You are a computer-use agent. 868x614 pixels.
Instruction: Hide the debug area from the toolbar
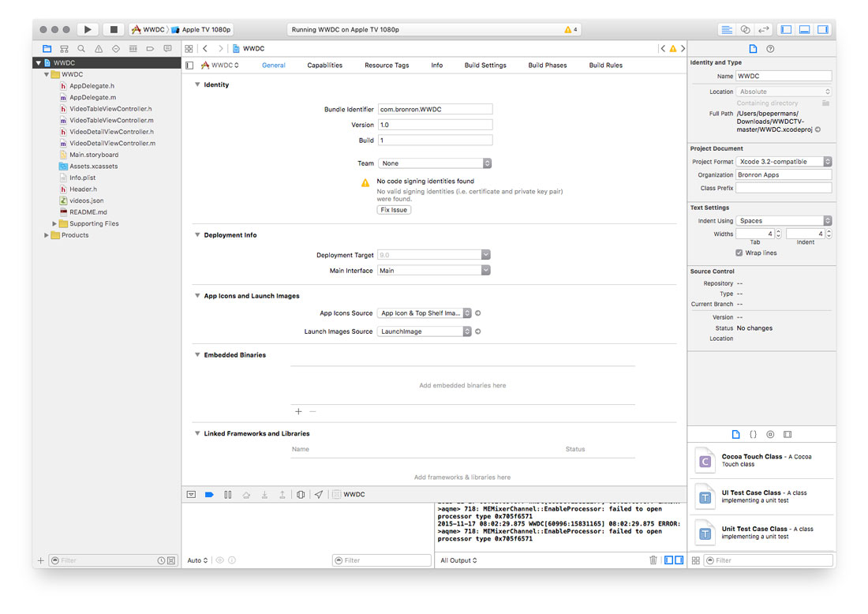pyautogui.click(x=805, y=29)
